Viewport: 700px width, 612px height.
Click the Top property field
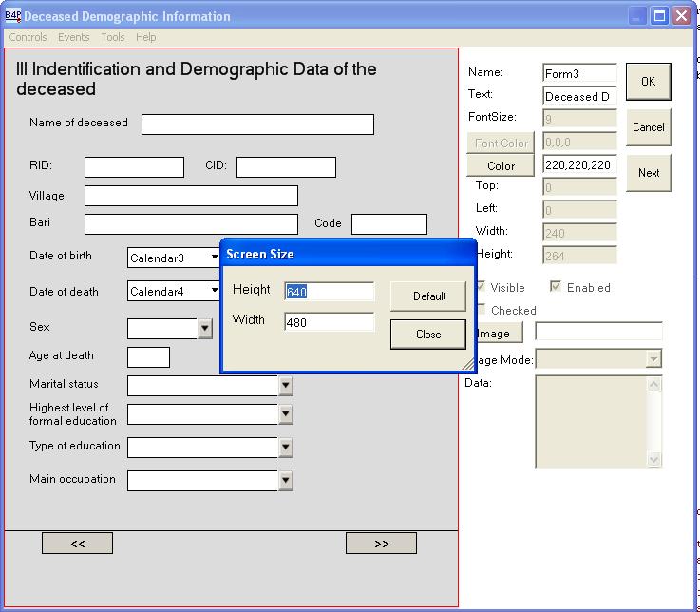pyautogui.click(x=579, y=187)
